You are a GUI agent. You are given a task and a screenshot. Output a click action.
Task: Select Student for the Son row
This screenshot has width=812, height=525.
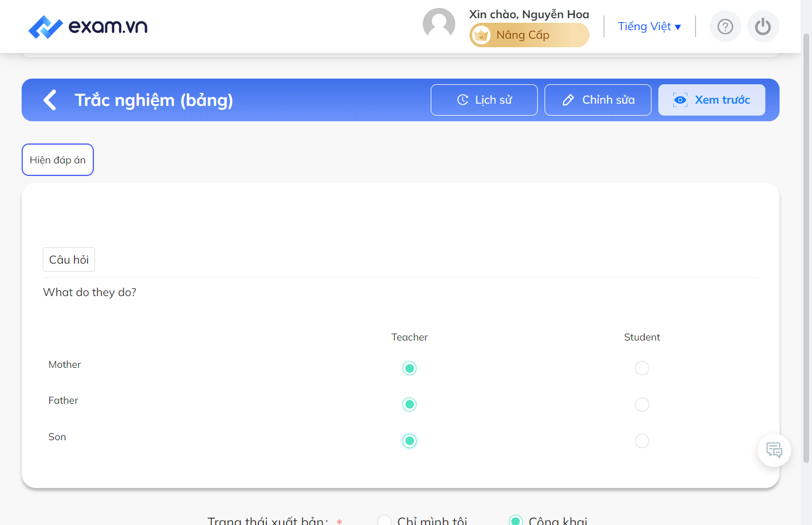pos(642,441)
